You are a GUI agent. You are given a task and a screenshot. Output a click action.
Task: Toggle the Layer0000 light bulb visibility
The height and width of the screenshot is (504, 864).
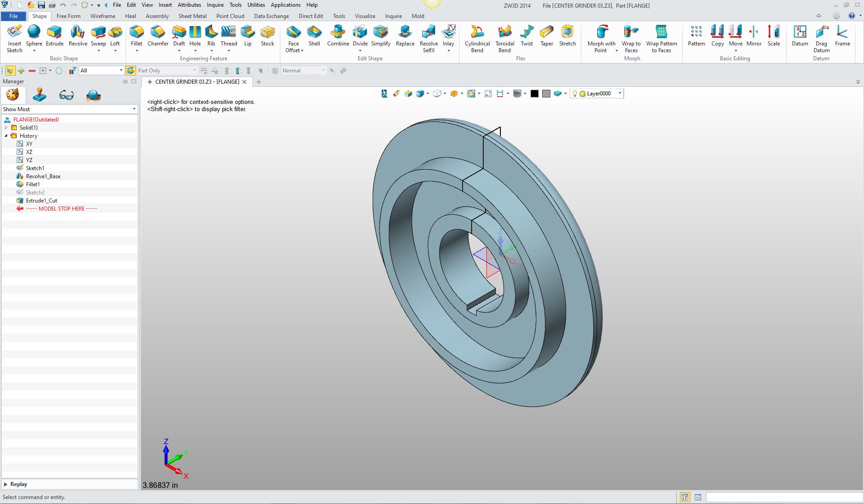click(x=575, y=94)
